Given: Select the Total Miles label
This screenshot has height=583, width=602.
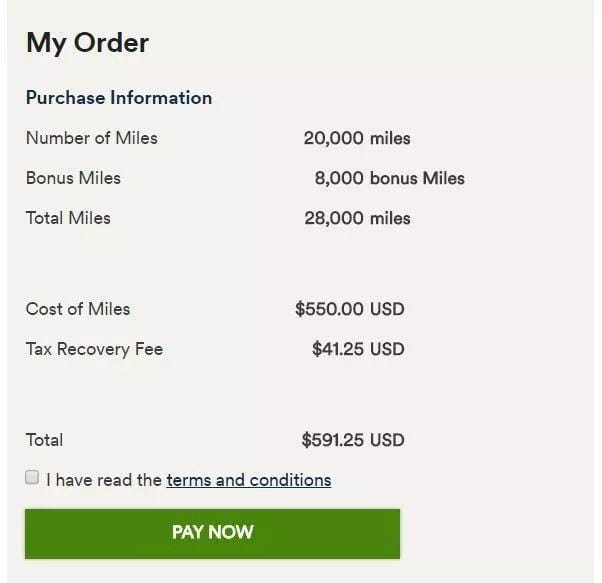Looking at the screenshot, I should tap(68, 218).
